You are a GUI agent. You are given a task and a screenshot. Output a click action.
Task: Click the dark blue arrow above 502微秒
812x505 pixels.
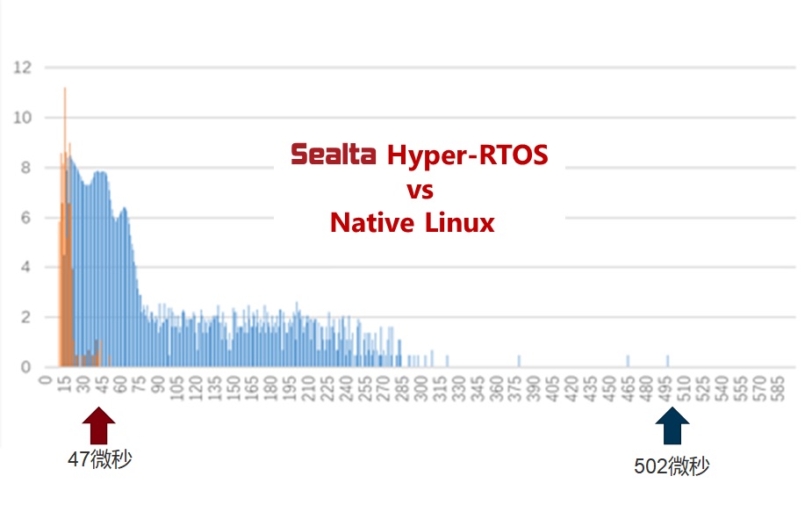[x=672, y=426]
